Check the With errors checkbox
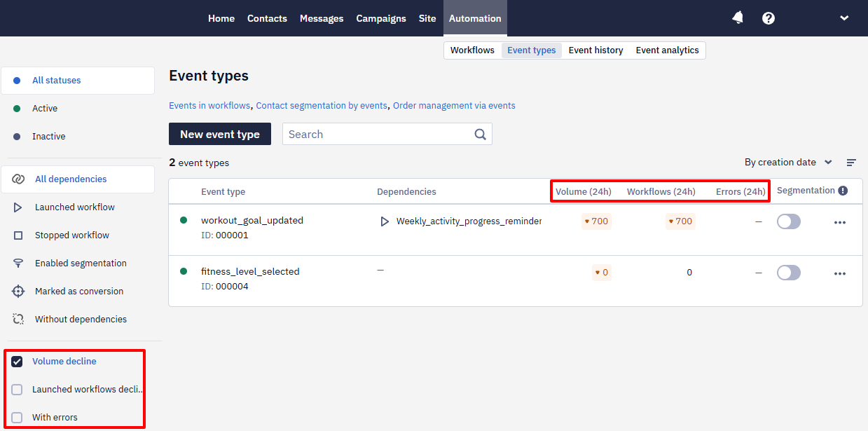Image resolution: width=868 pixels, height=431 pixels. click(x=17, y=418)
